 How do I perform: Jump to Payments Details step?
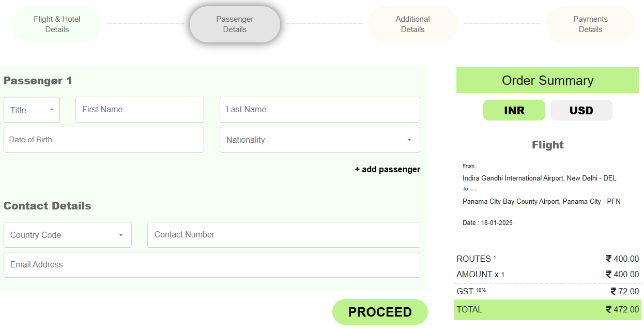point(590,24)
